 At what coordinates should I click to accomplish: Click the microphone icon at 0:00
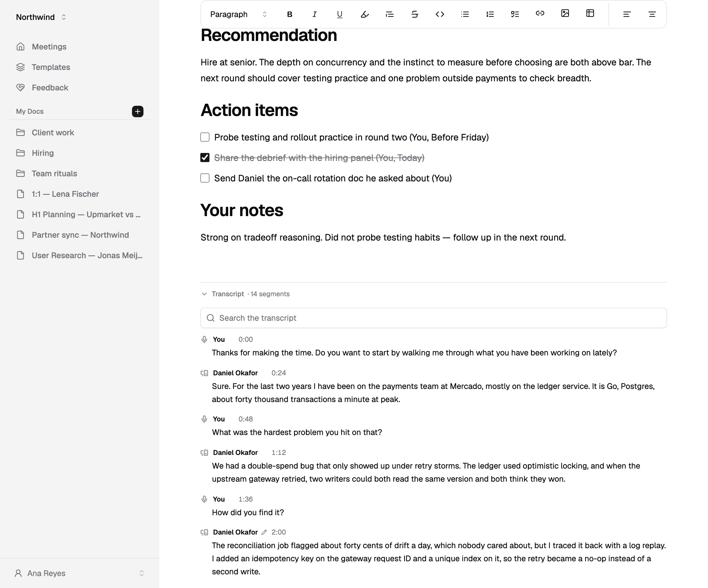204,339
